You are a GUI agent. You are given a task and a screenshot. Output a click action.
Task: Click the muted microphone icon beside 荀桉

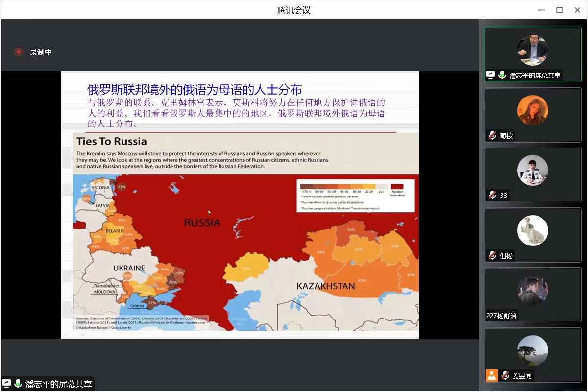[492, 135]
